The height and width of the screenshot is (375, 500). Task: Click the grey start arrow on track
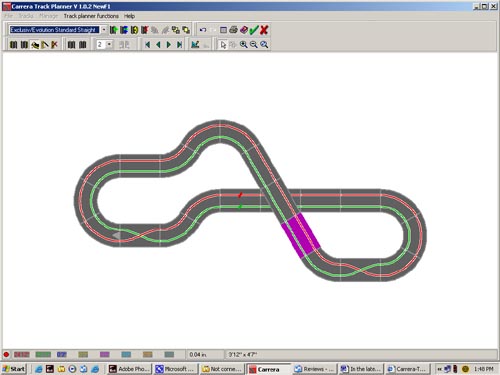click(116, 235)
